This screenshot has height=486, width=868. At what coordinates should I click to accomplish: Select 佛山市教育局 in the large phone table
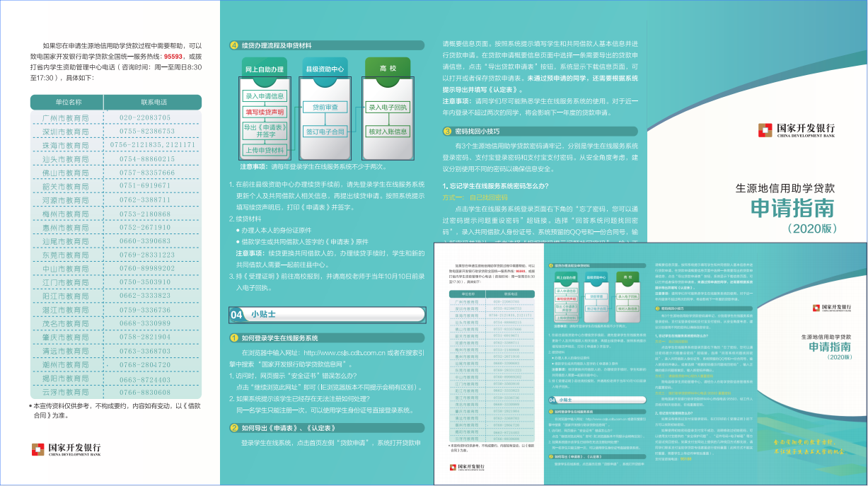click(66, 173)
